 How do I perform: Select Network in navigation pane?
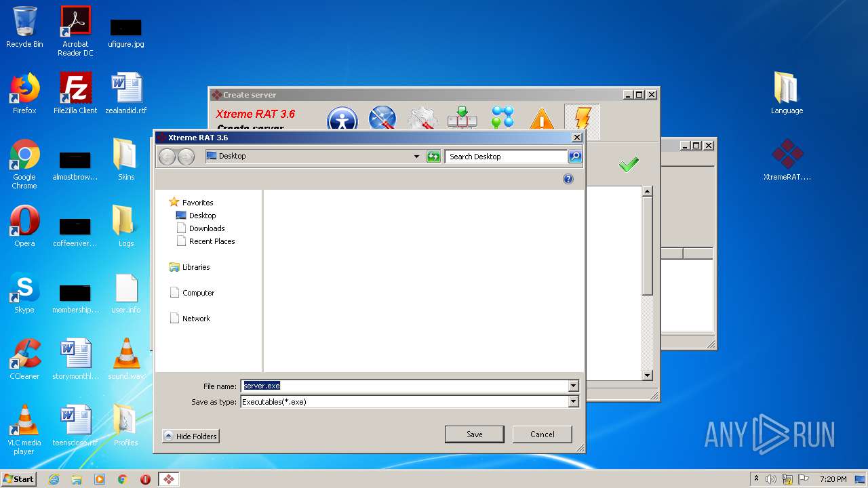coord(189,319)
